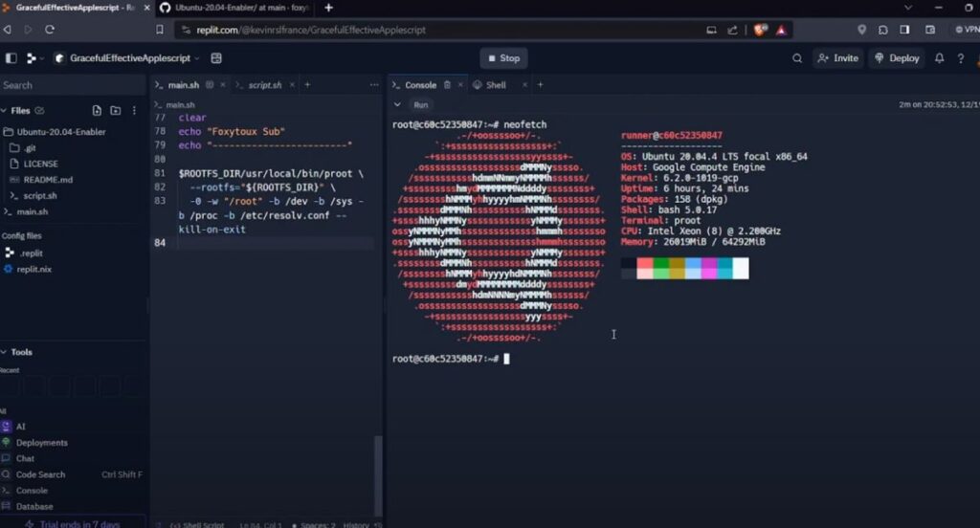Close the main.sh editor tab
This screenshot has width=980, height=528.
(223, 85)
